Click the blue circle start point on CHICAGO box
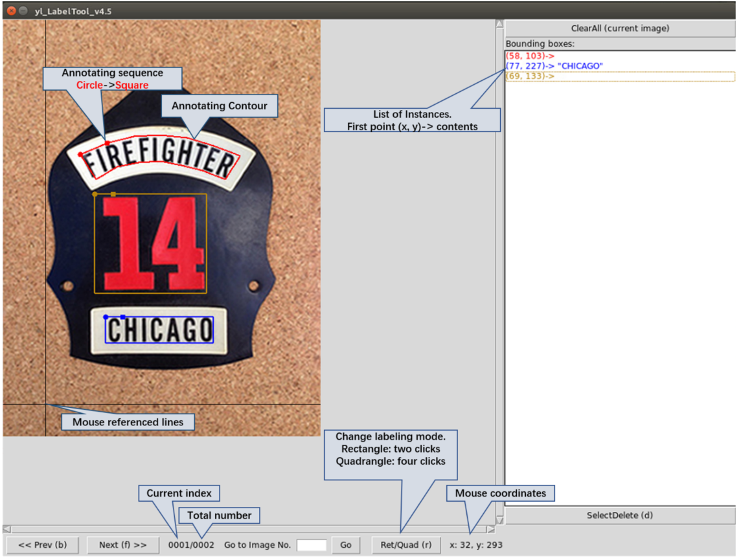 click(x=106, y=317)
